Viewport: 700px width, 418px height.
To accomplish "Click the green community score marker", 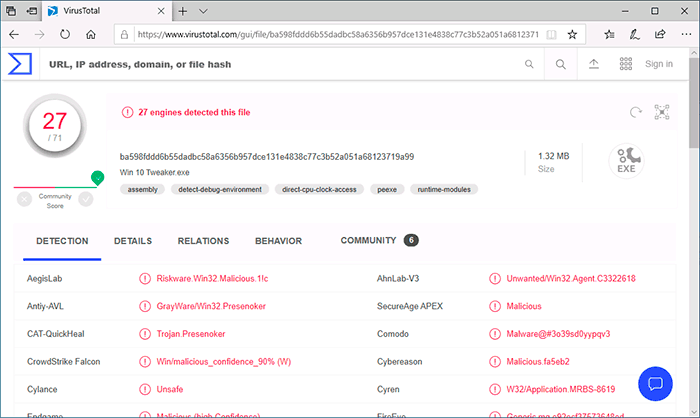I will coord(97,178).
